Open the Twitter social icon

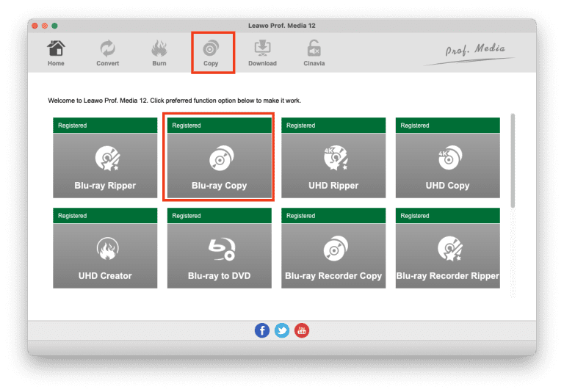(x=282, y=330)
